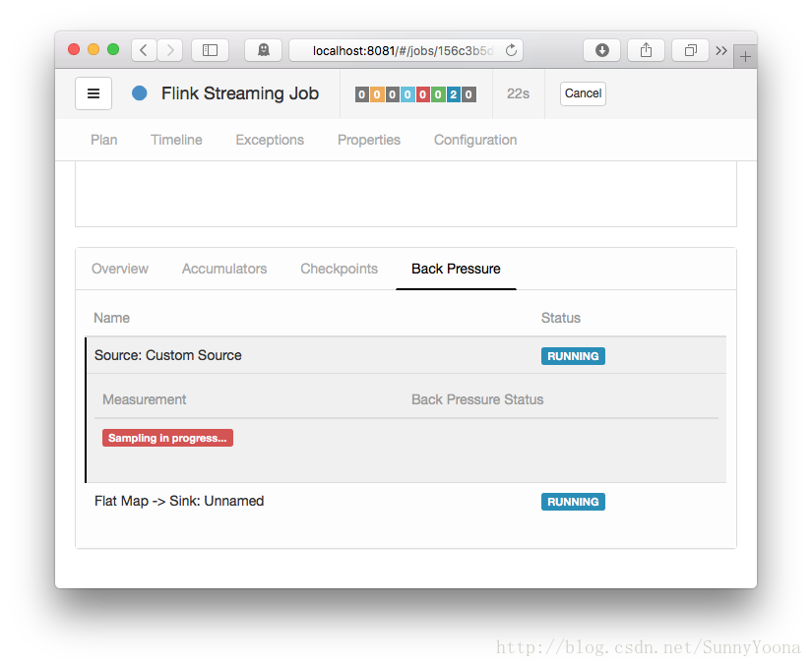Click the Measurement column header
The image size is (812, 667).
click(x=145, y=399)
